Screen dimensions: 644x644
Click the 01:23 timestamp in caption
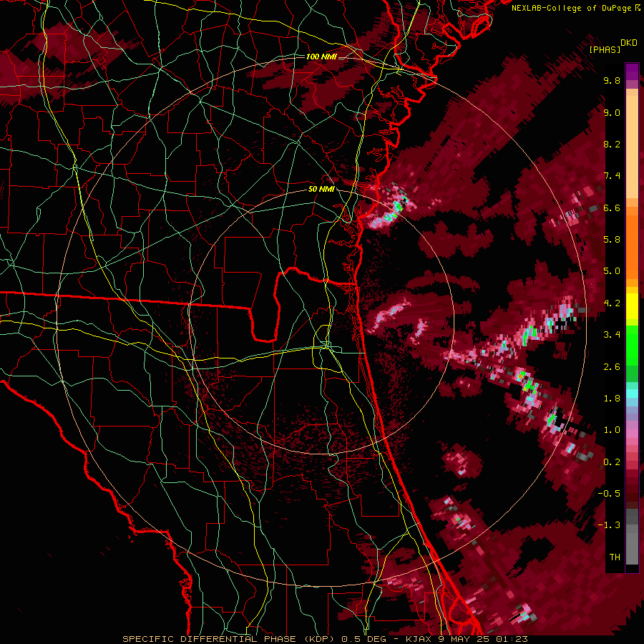click(x=512, y=639)
